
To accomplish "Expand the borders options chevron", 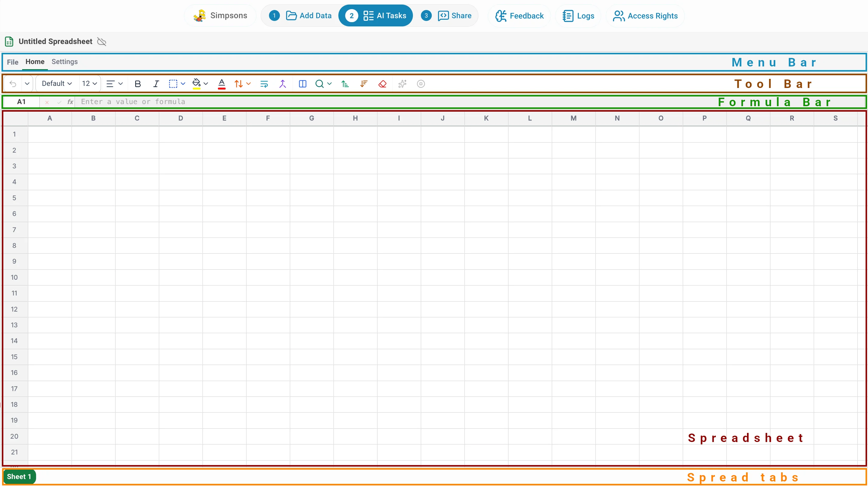I will [x=183, y=84].
